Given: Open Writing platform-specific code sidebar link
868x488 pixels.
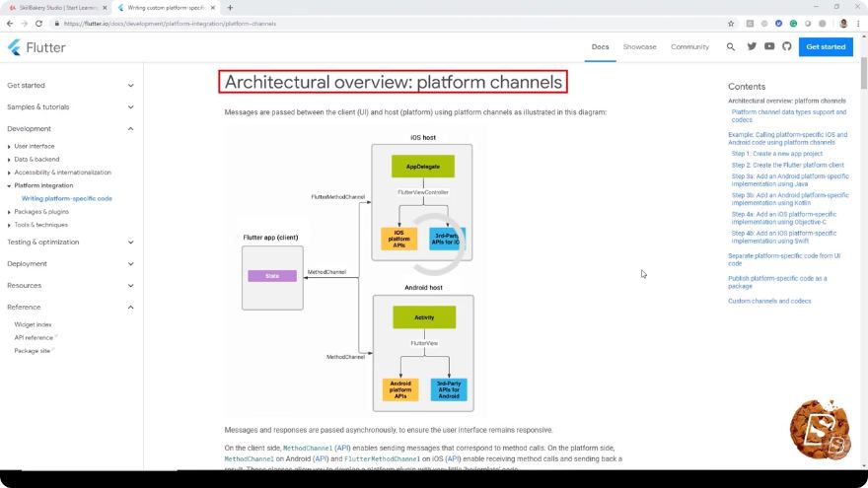Looking at the screenshot, I should click(67, 198).
